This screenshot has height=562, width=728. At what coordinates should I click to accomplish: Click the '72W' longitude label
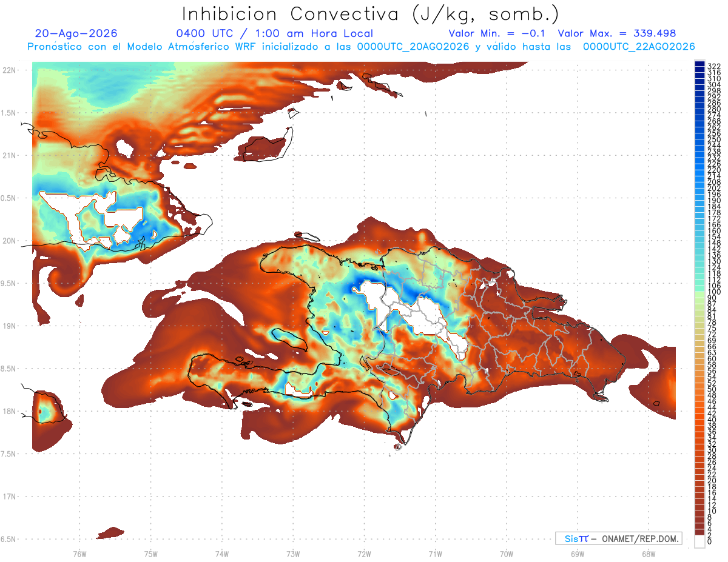[x=364, y=554]
